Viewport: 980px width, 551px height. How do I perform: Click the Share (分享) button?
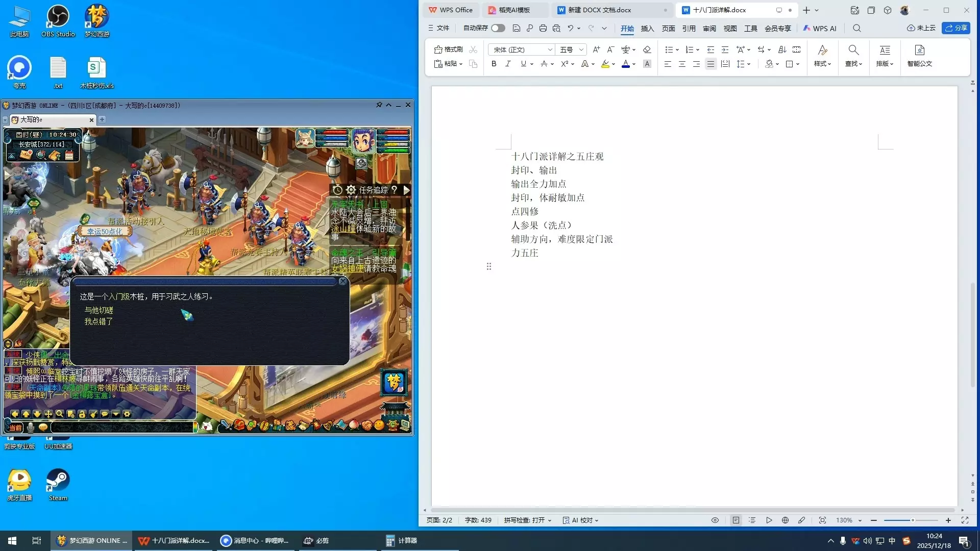click(x=956, y=28)
